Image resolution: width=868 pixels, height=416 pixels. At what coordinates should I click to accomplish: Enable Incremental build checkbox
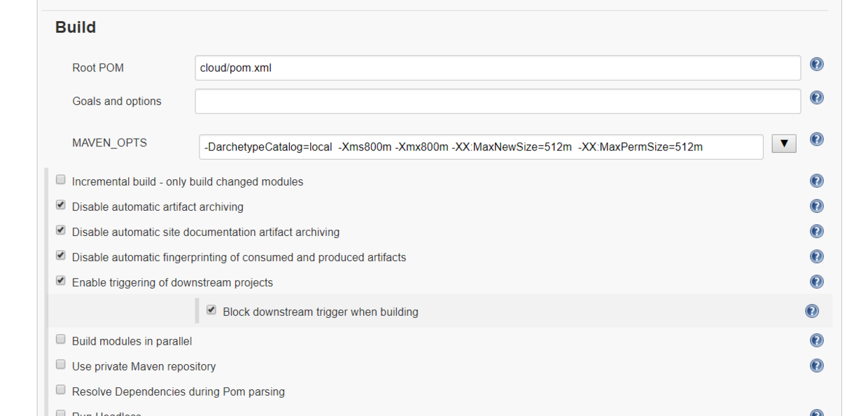61,180
